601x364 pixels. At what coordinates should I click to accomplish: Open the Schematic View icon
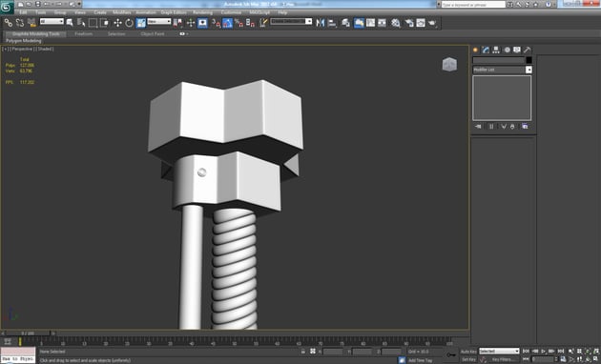point(382,23)
